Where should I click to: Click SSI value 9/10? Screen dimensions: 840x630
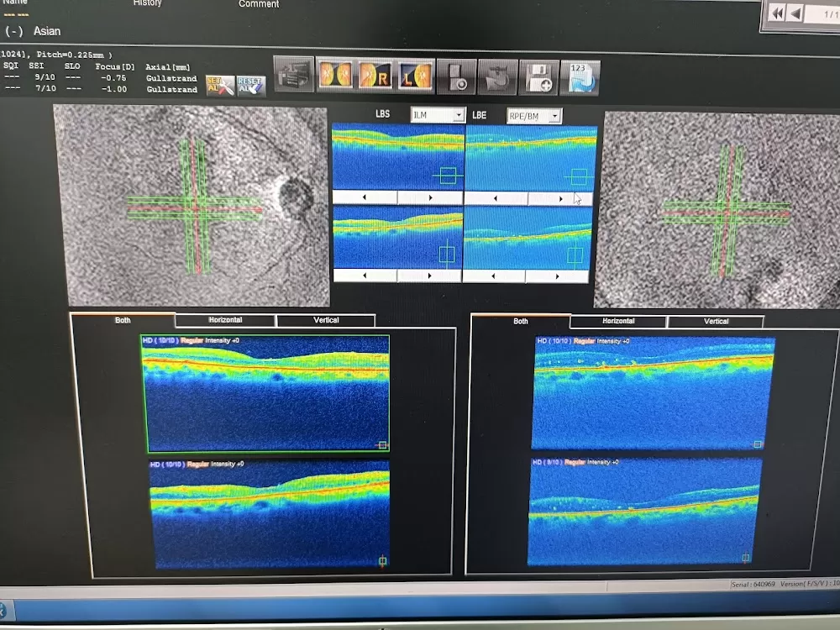click(x=45, y=77)
